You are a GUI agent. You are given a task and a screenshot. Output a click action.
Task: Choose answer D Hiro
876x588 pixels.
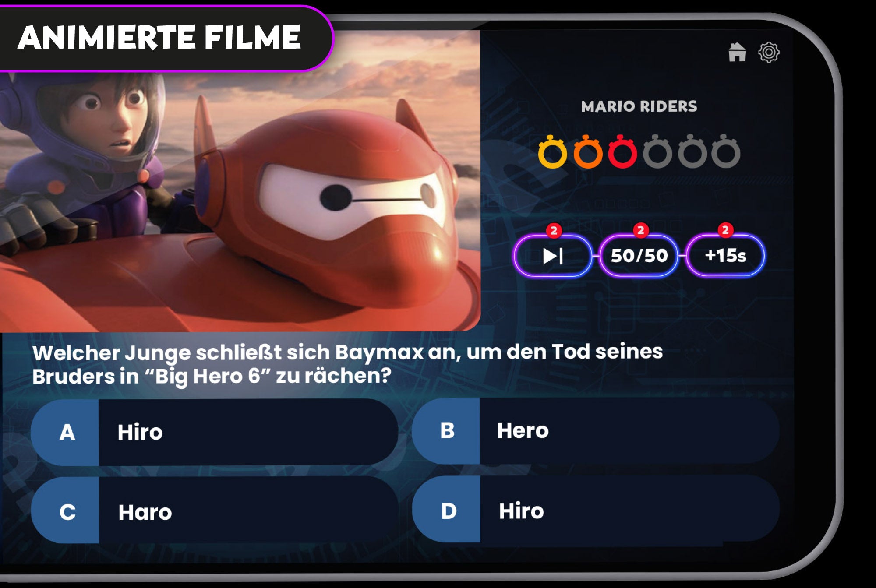pyautogui.click(x=596, y=510)
